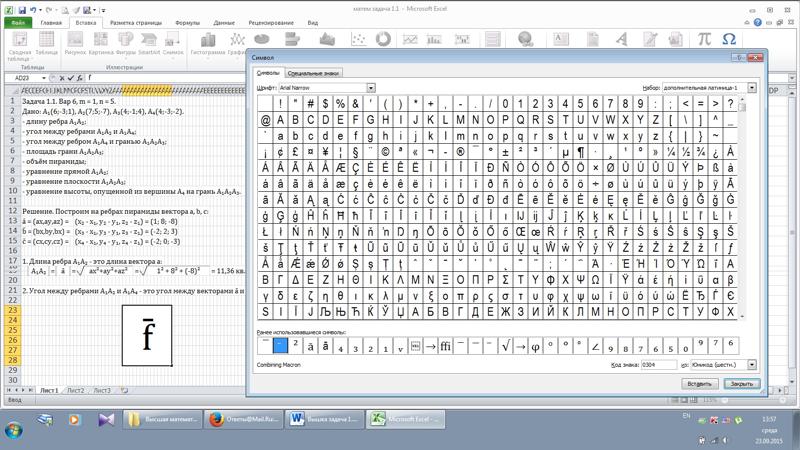Select the Ω symbol in the Greek row

[595, 280]
